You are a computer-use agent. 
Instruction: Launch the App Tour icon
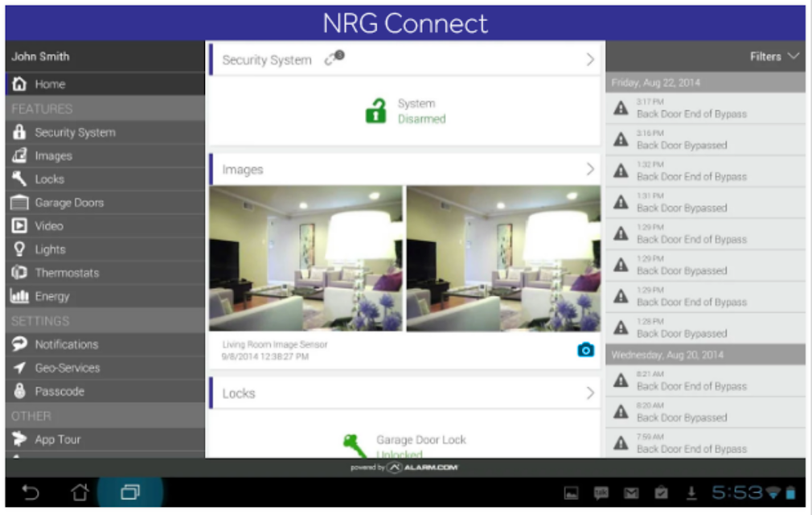(19, 439)
